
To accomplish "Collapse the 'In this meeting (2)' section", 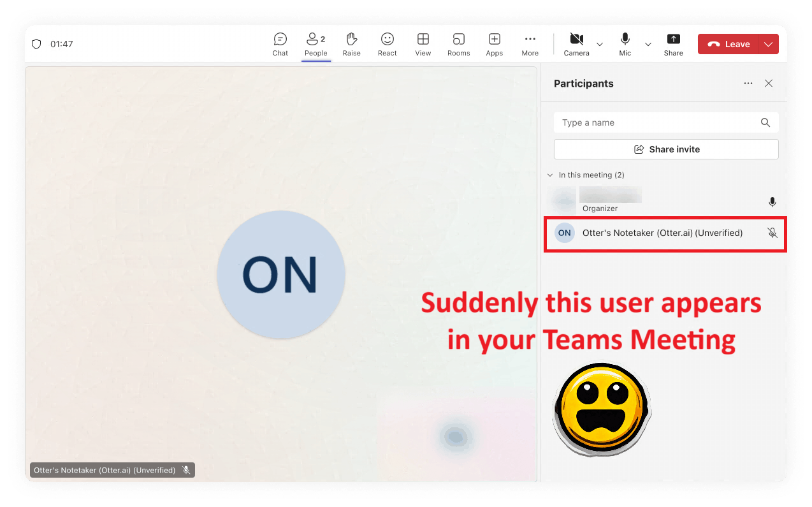I will click(550, 175).
